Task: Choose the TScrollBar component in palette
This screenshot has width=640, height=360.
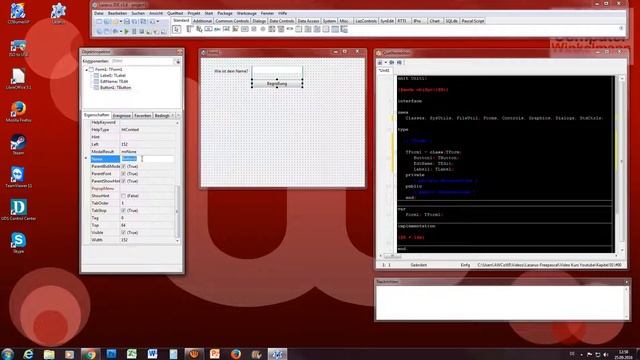Action: click(290, 29)
